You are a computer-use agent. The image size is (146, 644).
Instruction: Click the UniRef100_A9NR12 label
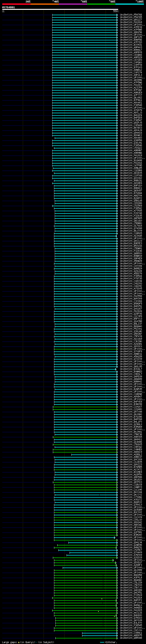[131, 70]
